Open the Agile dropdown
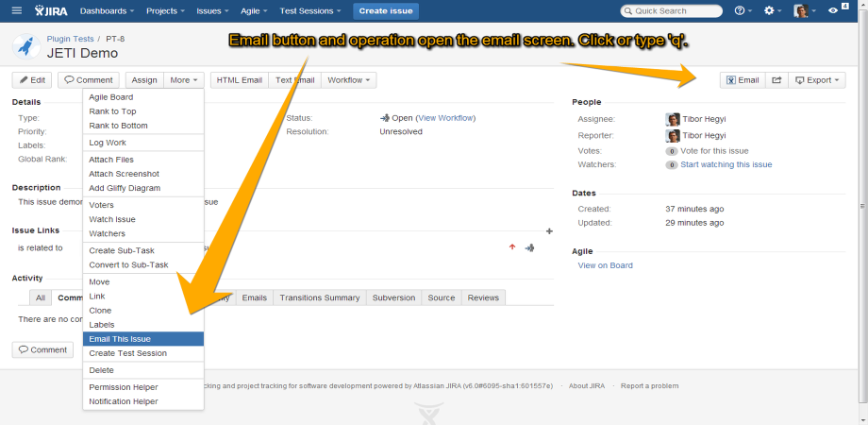The image size is (868, 425). click(254, 10)
